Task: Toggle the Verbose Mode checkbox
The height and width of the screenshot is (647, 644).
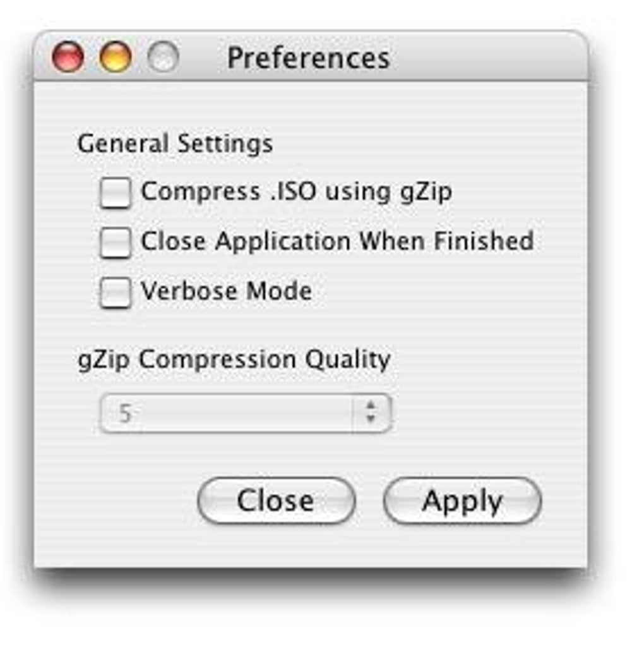Action: click(x=116, y=293)
